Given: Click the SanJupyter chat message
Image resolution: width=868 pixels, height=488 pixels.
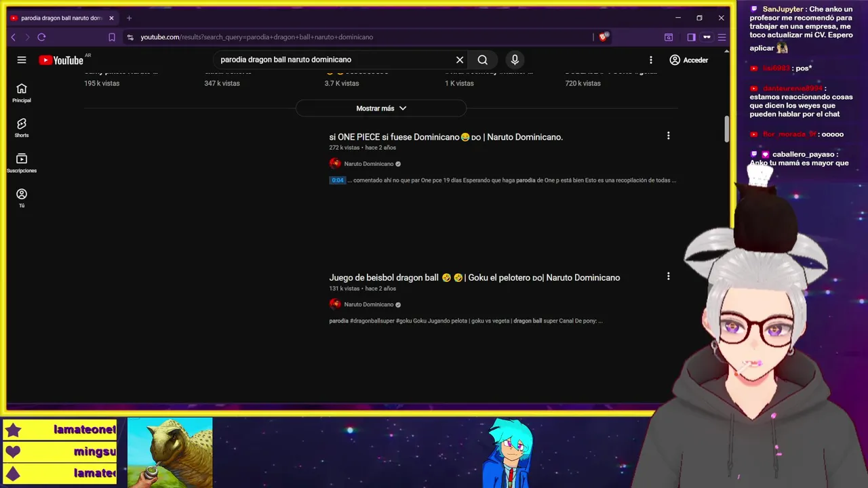Looking at the screenshot, I should tap(801, 28).
